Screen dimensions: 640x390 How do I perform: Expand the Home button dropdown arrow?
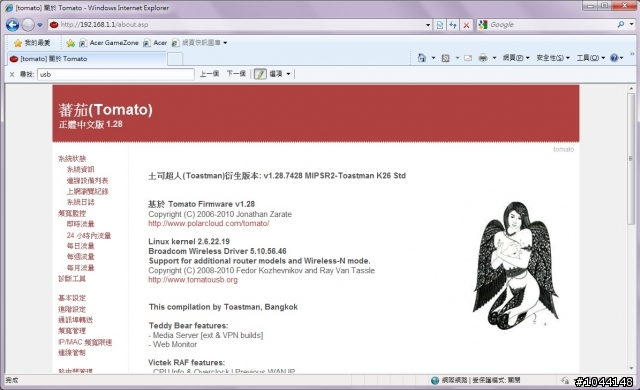point(433,58)
